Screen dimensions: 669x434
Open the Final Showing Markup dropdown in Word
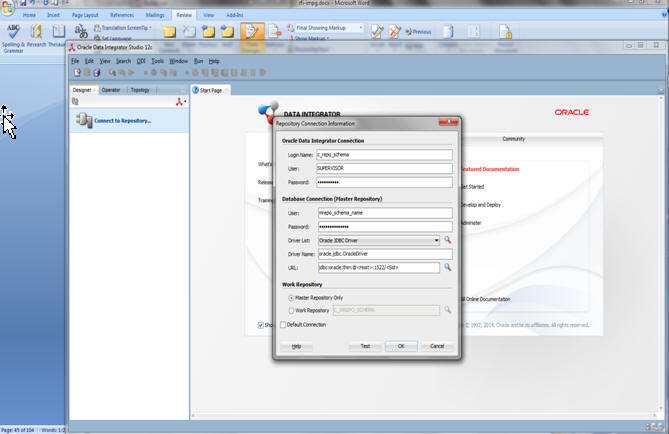click(x=361, y=28)
